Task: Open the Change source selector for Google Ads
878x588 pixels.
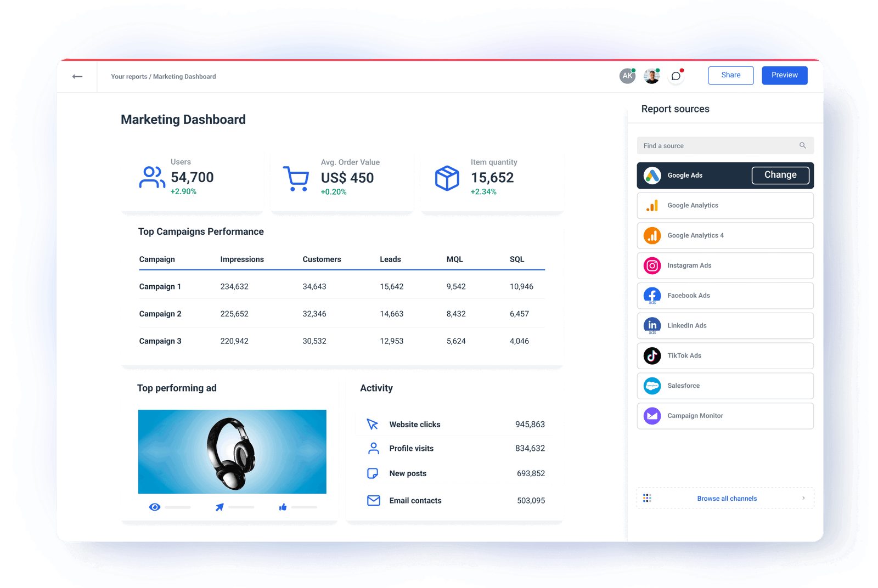Action: tap(780, 174)
